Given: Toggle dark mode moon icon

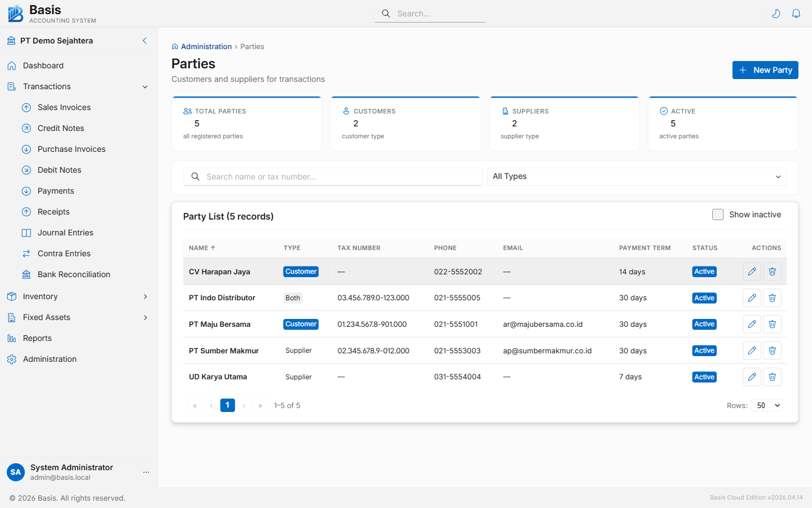Looking at the screenshot, I should pyautogui.click(x=776, y=14).
